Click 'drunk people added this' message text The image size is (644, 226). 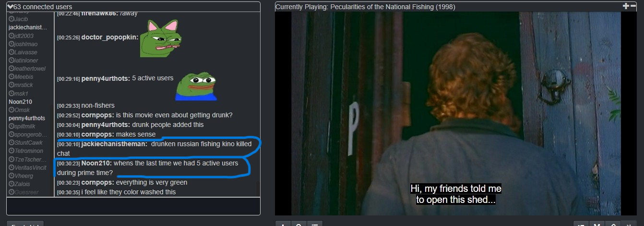[168, 125]
